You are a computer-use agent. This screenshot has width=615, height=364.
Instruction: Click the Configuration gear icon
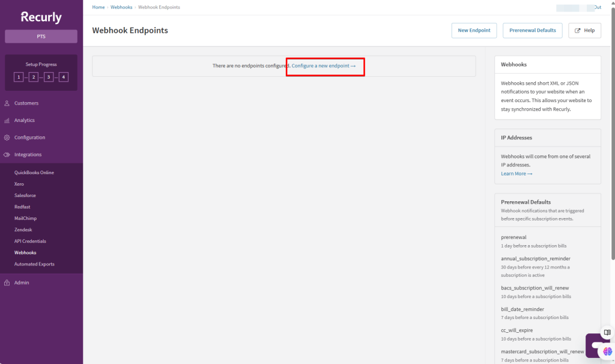pyautogui.click(x=7, y=138)
